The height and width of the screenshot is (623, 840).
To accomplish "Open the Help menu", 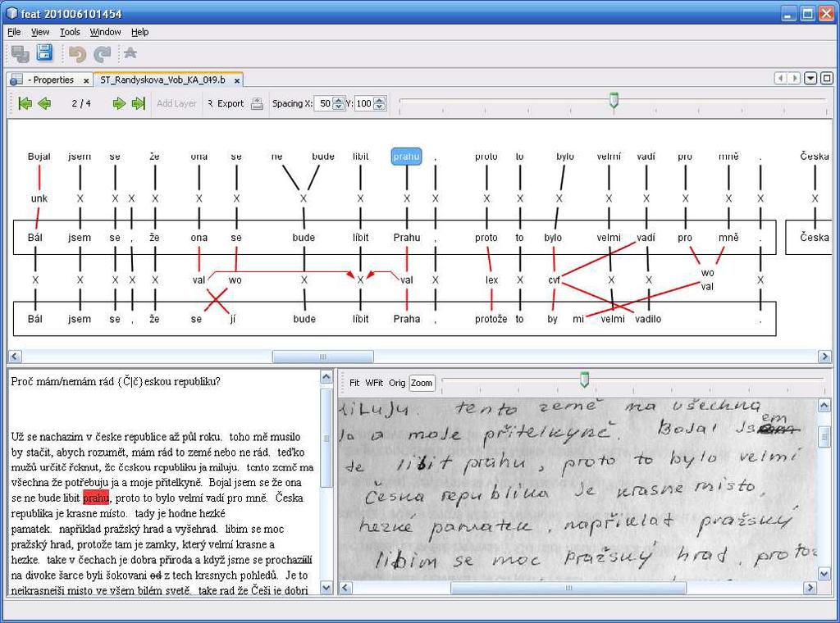I will [139, 32].
